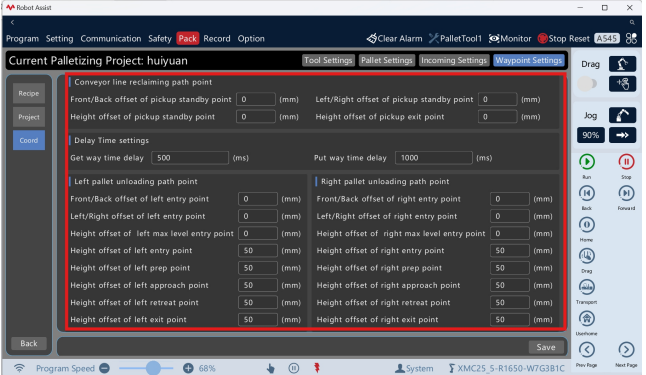Click the A545 indicator
This screenshot has height=375, width=646.
click(606, 39)
